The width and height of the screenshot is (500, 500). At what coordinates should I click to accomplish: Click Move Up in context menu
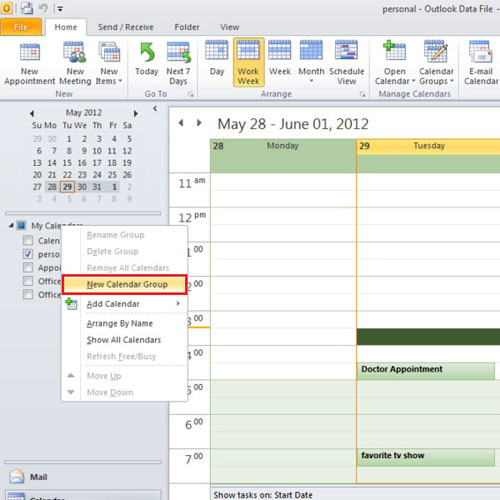[125, 376]
